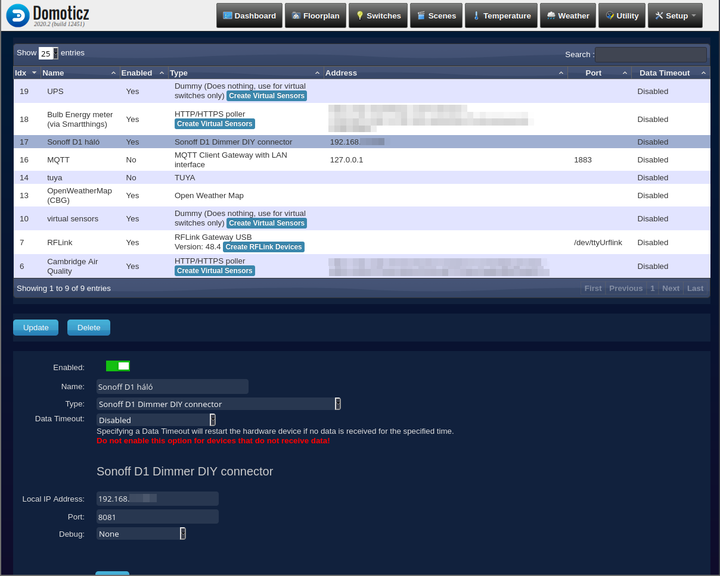Click the Domoticz logo icon
Screen dimensions: 720x576
click(17, 16)
